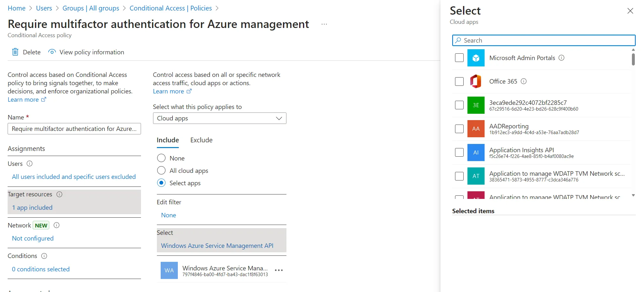Viewport: 644px width, 292px height.
Task: Click the Microsoft Admin Portals app icon
Action: 476,58
